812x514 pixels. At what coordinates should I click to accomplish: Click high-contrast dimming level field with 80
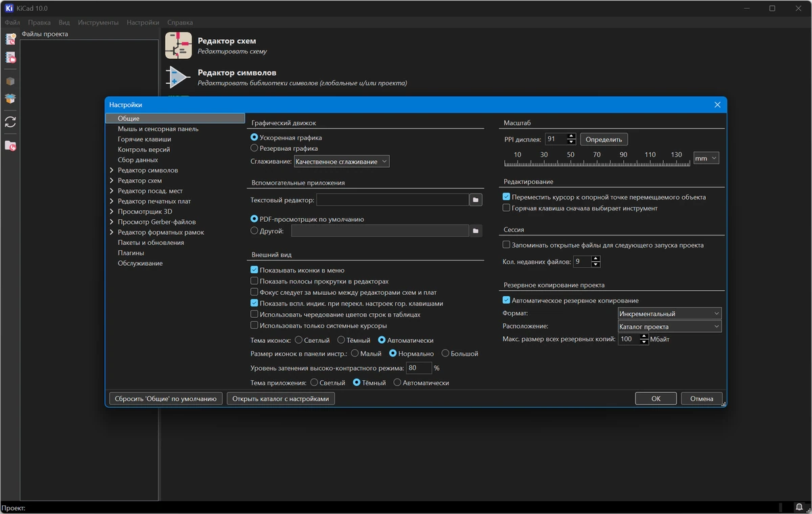pyautogui.click(x=419, y=368)
